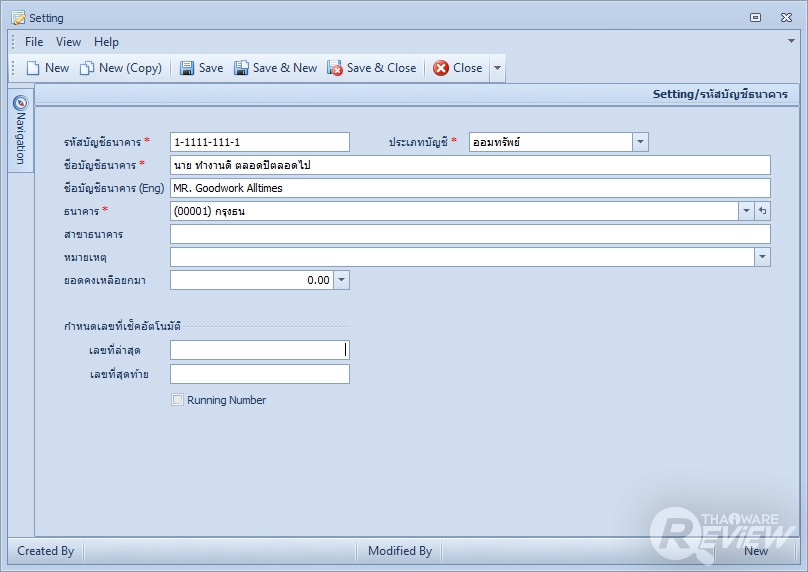This screenshot has height=572, width=808.
Task: Click the ชื่อบัญชีธนาคาร Thai name field
Action: (x=470, y=165)
